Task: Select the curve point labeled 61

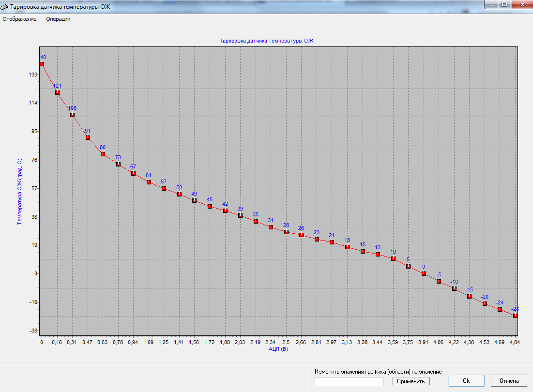Action: pyautogui.click(x=149, y=182)
